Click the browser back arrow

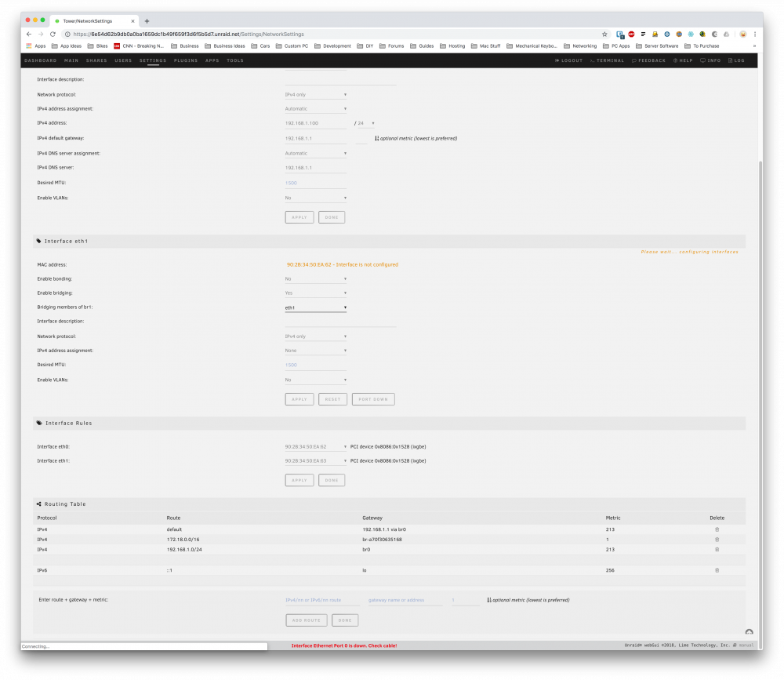coord(28,34)
